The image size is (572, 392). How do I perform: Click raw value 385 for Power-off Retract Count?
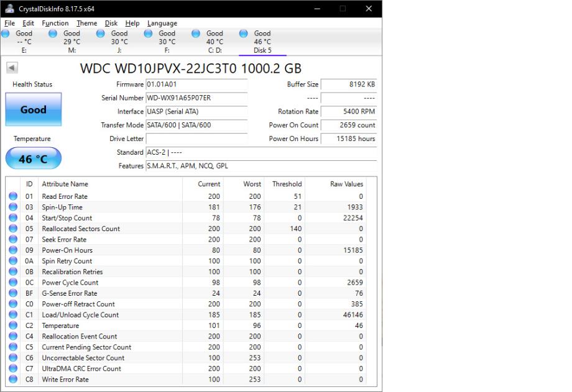click(357, 304)
